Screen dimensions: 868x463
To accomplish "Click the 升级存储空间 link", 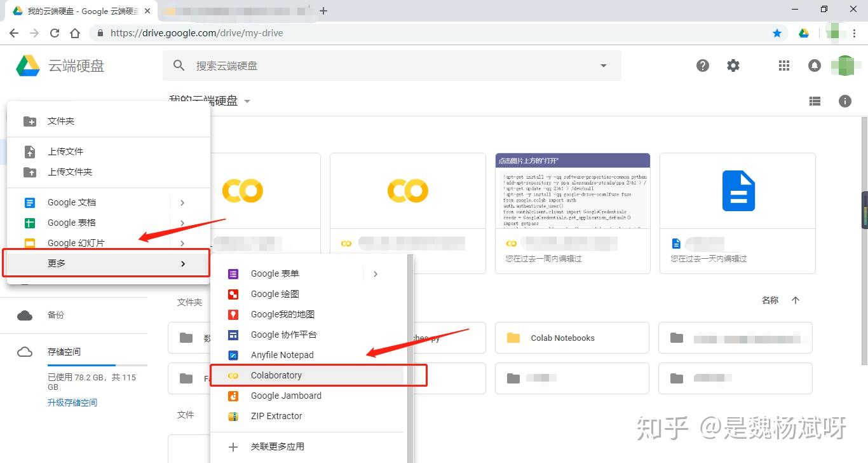I will pos(72,402).
